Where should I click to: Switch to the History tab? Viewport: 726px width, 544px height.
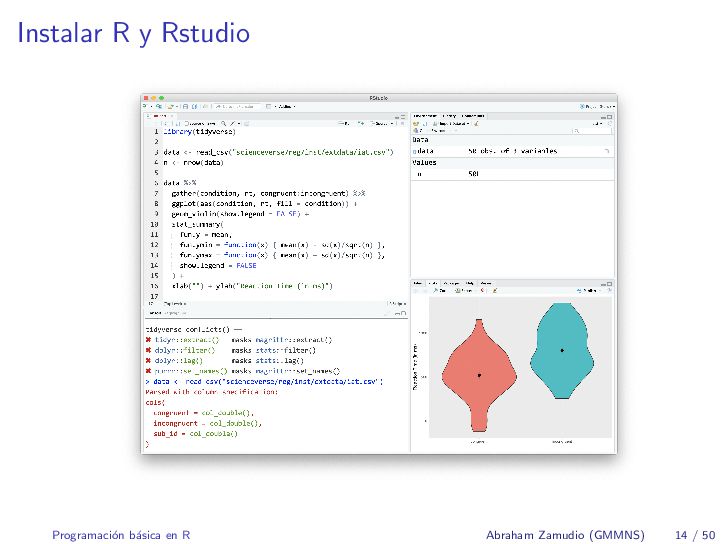449,116
